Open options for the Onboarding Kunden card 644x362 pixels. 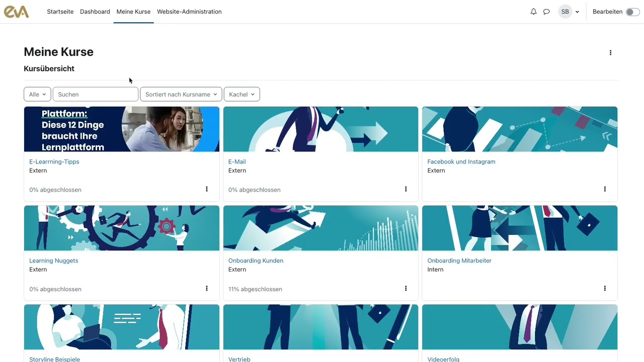[x=406, y=289]
